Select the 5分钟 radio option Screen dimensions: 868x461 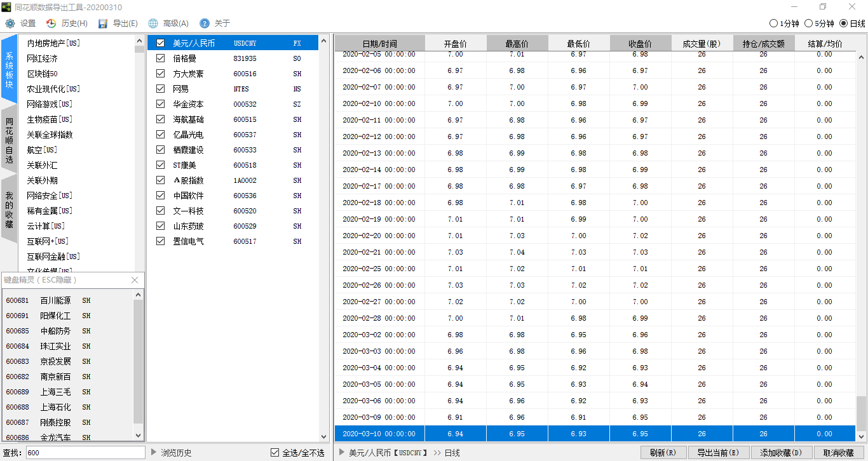click(808, 23)
